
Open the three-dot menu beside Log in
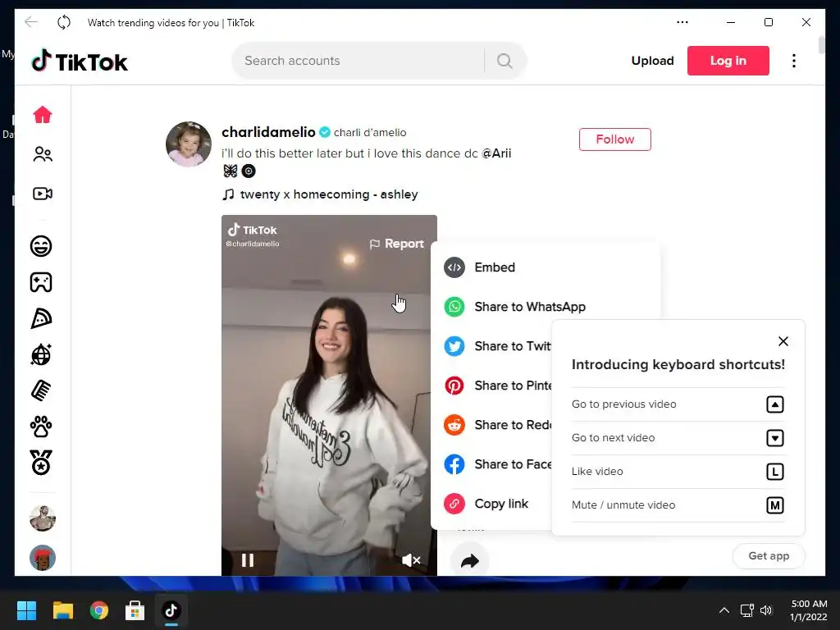pos(794,61)
